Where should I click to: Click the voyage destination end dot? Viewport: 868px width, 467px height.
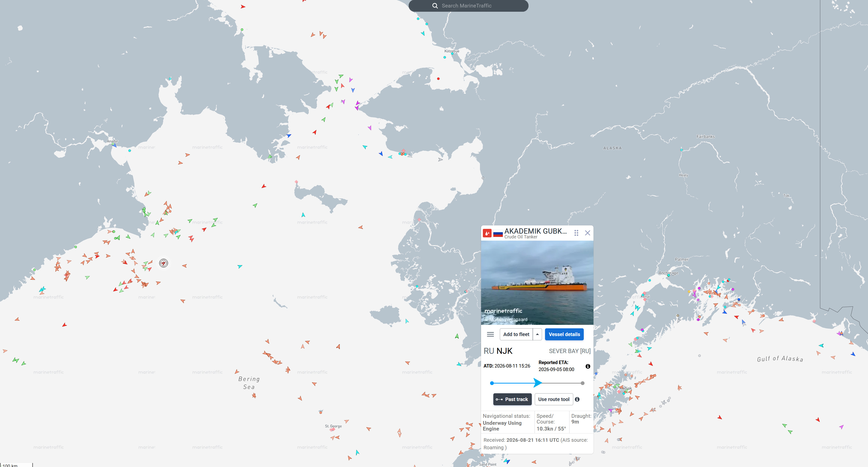582,383
